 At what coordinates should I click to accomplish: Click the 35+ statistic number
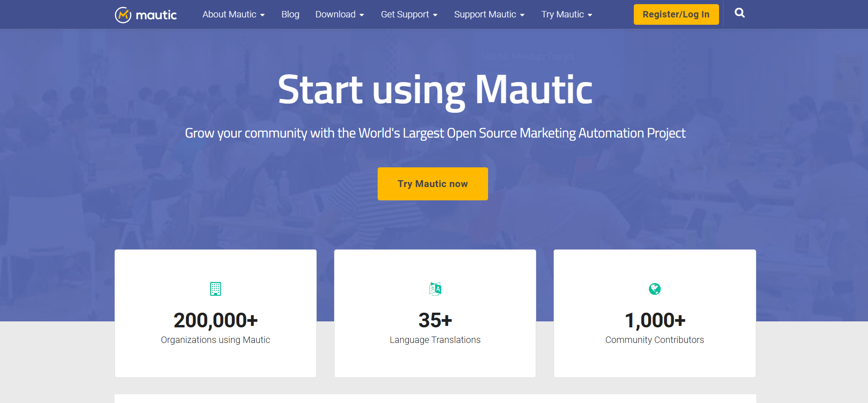pyautogui.click(x=435, y=320)
